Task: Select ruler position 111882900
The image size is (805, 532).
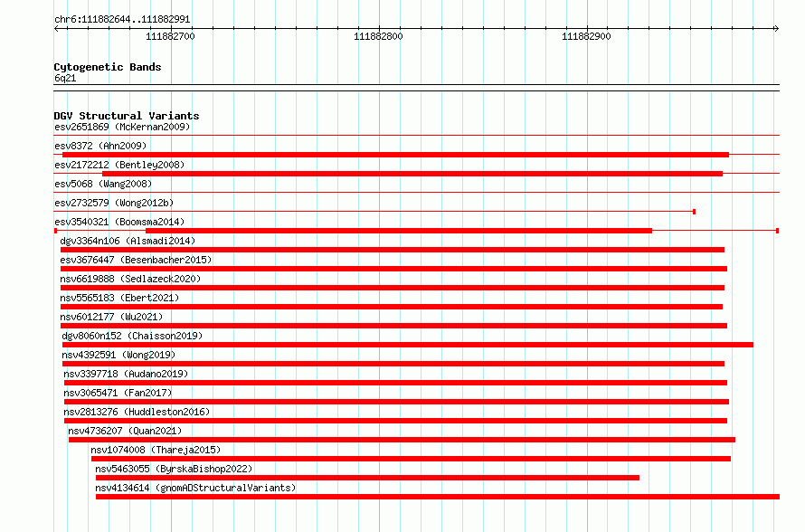Action: tap(586, 36)
